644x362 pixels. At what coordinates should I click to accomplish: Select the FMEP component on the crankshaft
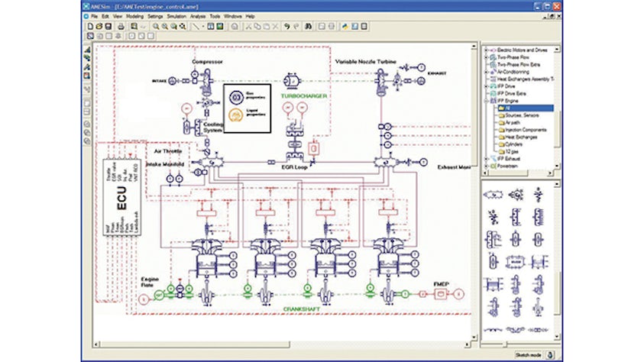point(441,294)
